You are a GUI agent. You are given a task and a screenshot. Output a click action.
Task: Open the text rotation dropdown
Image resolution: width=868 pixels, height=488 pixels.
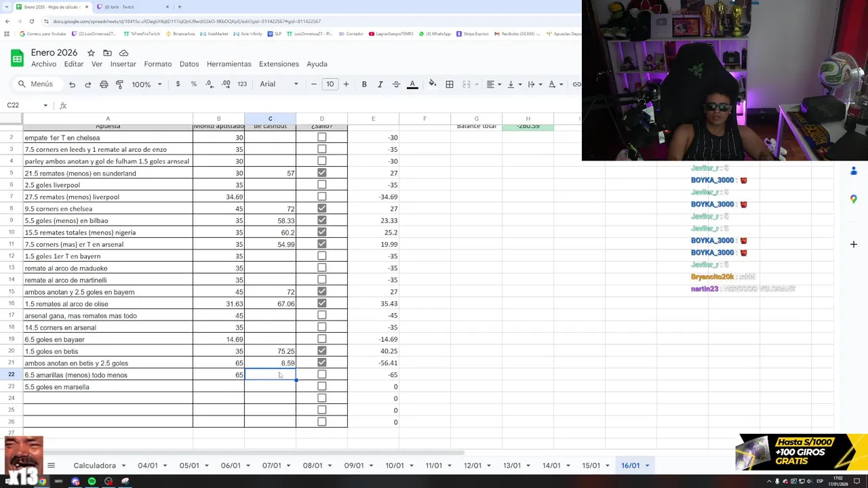coord(554,84)
